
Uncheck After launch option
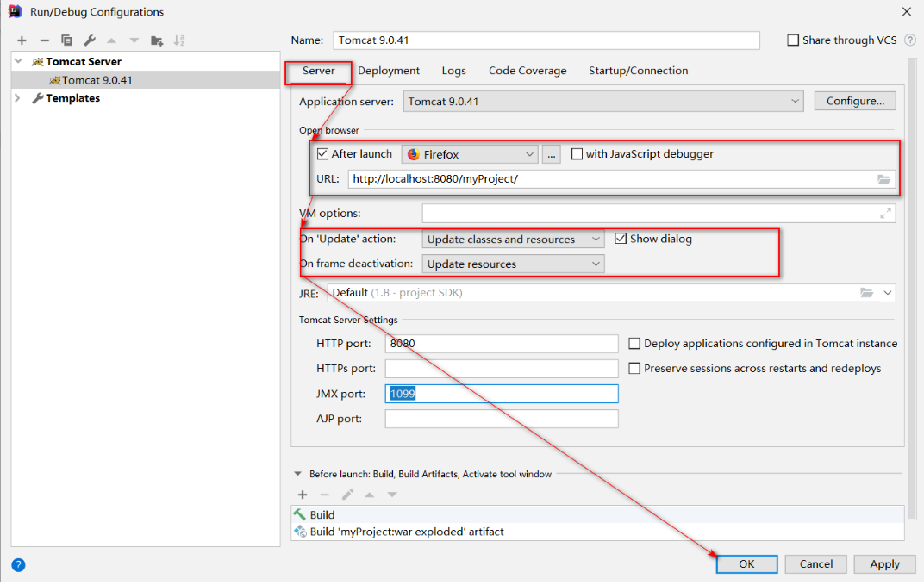(x=322, y=153)
